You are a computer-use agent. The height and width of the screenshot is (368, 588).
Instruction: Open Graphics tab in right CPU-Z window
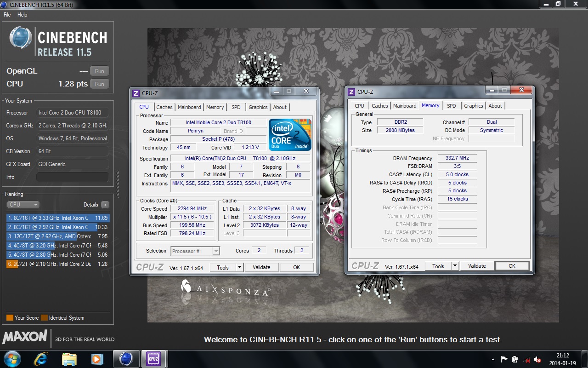click(473, 106)
